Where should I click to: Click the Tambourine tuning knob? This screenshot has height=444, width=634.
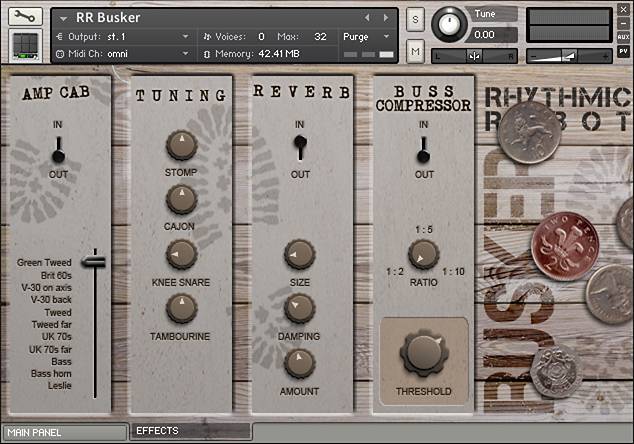[182, 308]
